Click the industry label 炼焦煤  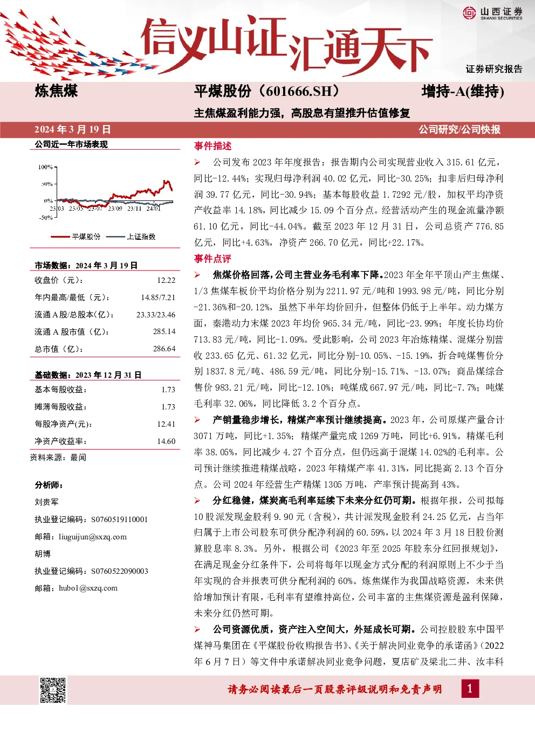click(56, 91)
